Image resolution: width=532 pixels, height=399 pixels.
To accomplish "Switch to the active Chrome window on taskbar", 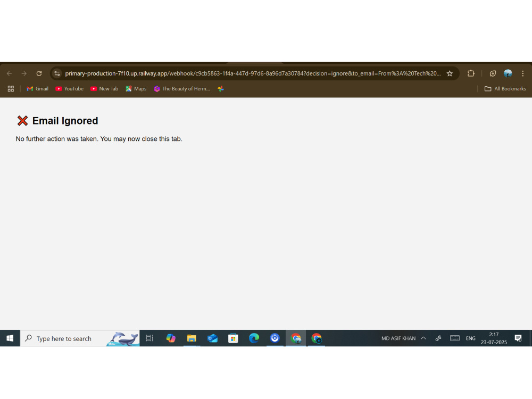I will tap(296, 338).
